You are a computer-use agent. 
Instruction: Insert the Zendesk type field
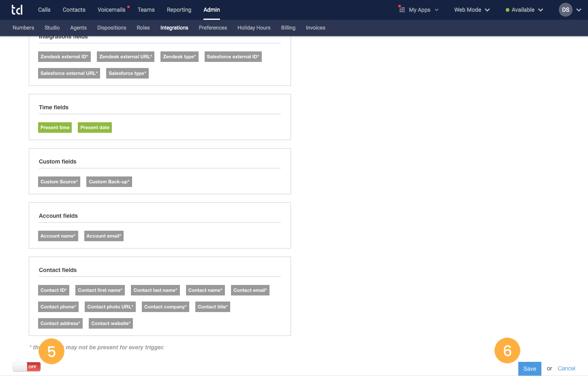tap(180, 57)
